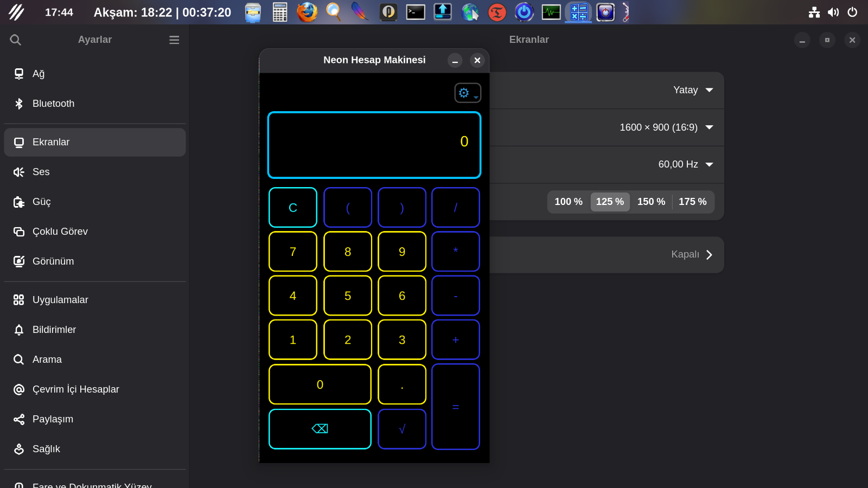868x488 pixels.
Task: Expand the Yatay orientation dropdown
Action: pos(693,90)
